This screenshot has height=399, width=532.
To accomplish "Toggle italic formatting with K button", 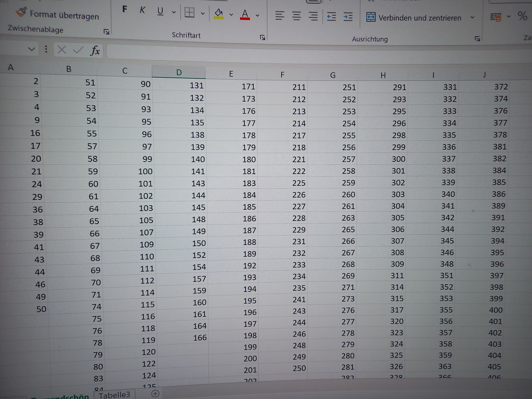I will [142, 10].
